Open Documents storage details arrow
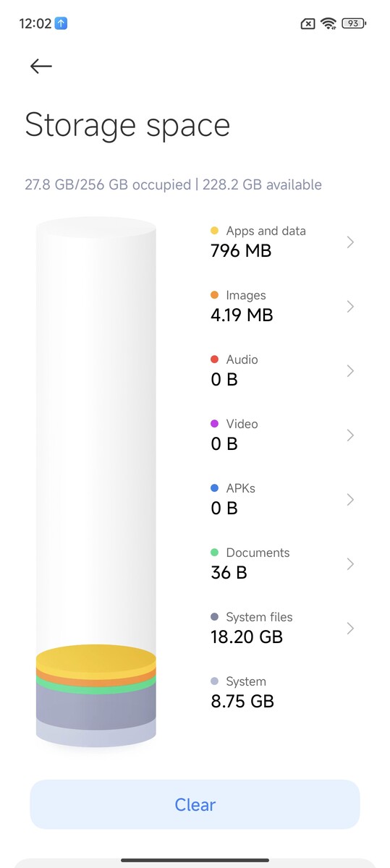This screenshot has width=390, height=868. point(350,564)
